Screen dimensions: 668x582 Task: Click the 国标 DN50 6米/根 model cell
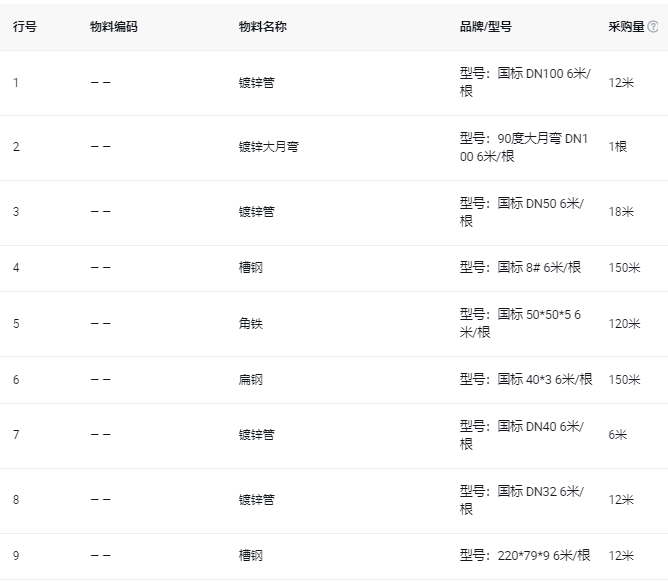coord(522,212)
